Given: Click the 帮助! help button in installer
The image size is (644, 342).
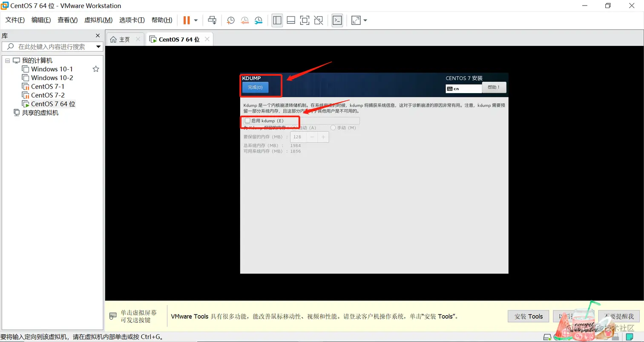Looking at the screenshot, I should (494, 87).
